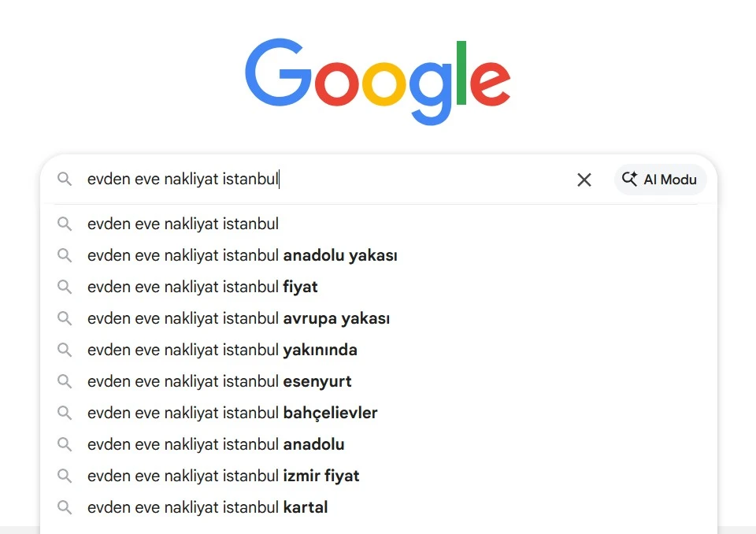Open AI Modu search mode
This screenshot has height=534, width=756.
[x=660, y=180]
